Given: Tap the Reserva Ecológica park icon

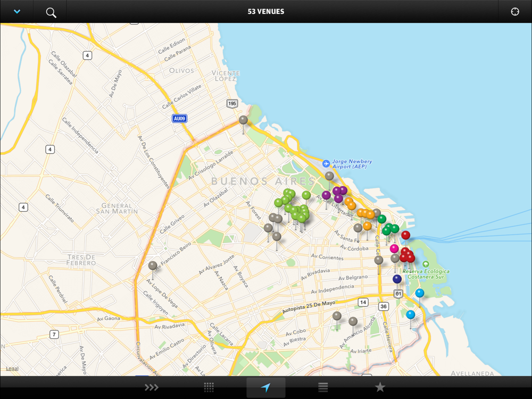Looking at the screenshot, I should click(426, 264).
